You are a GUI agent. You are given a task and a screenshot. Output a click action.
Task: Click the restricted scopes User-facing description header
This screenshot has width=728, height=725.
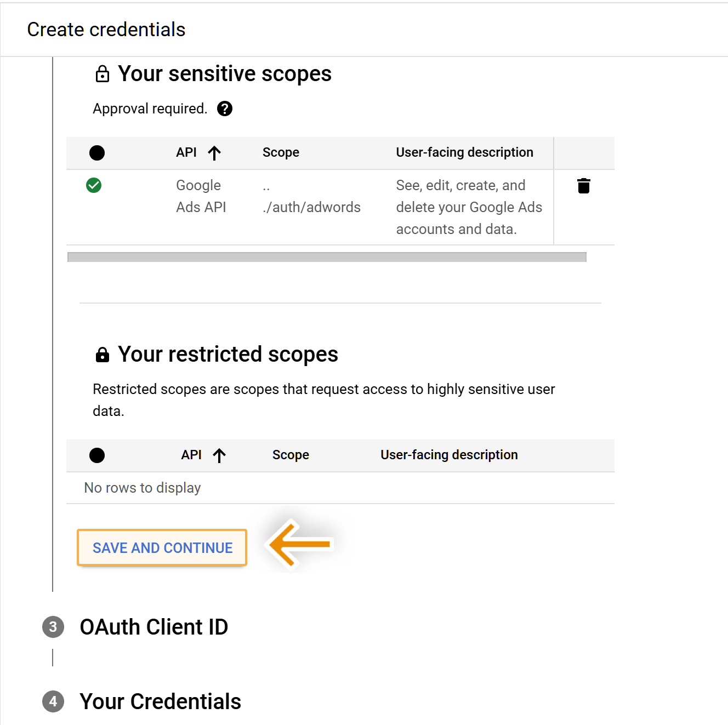(449, 455)
